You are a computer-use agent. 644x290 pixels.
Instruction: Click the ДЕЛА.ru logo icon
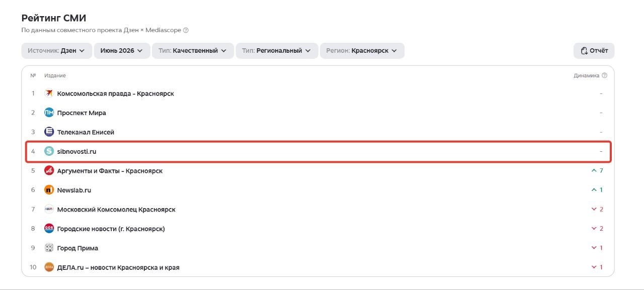pyautogui.click(x=49, y=267)
